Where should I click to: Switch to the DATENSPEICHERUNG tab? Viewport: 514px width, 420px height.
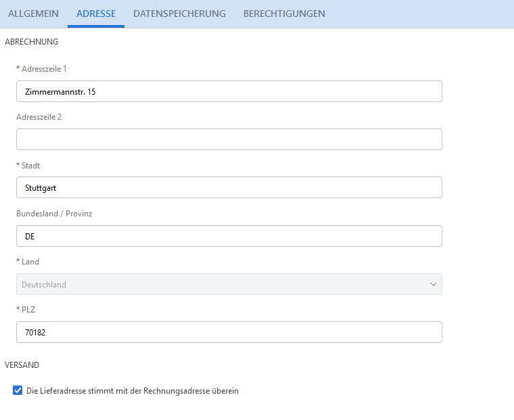[179, 14]
